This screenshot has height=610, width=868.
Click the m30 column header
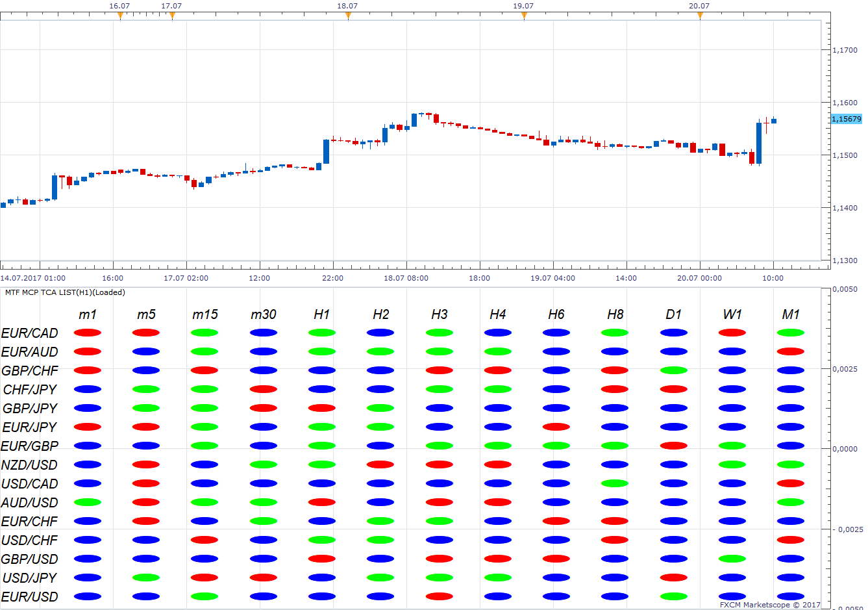tap(264, 314)
